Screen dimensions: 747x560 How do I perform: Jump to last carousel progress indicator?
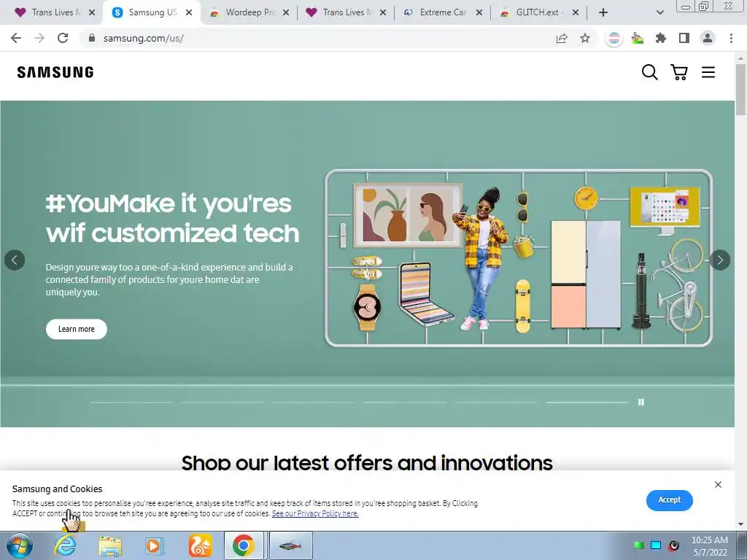587,402
